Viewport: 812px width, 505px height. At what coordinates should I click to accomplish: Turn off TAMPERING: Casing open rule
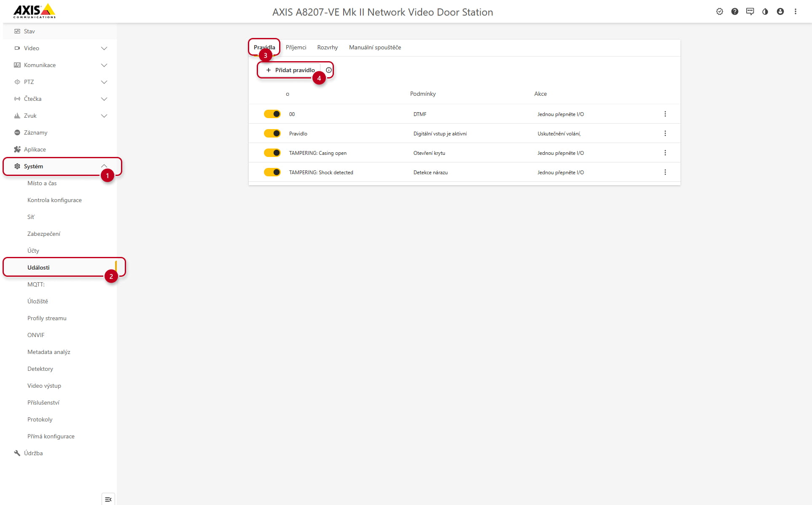tap(272, 153)
